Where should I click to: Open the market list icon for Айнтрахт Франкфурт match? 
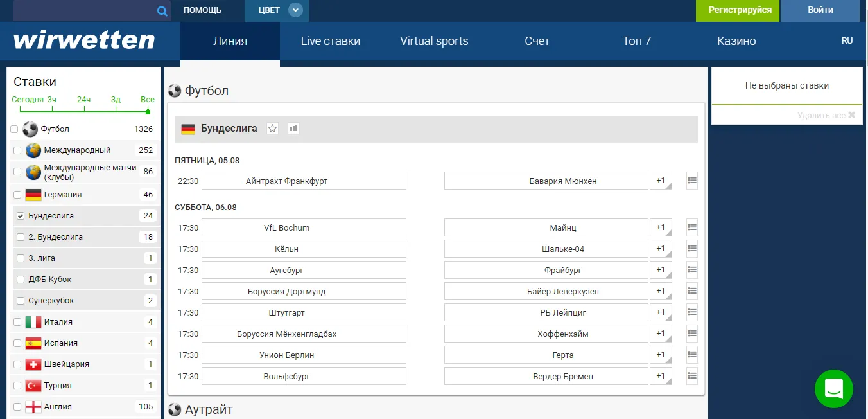click(692, 181)
